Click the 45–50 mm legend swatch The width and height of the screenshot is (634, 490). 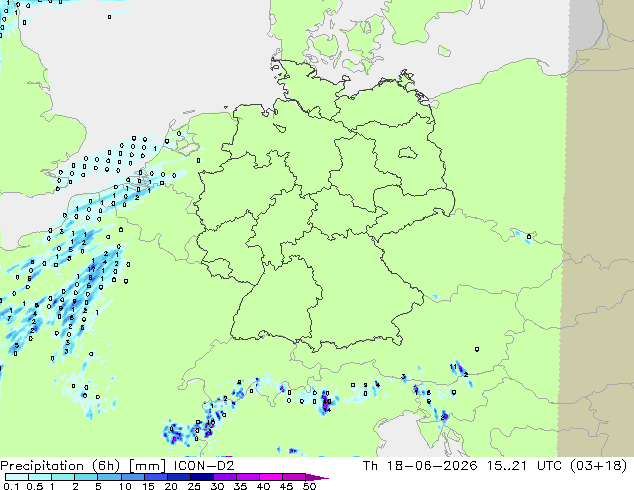pyautogui.click(x=294, y=477)
